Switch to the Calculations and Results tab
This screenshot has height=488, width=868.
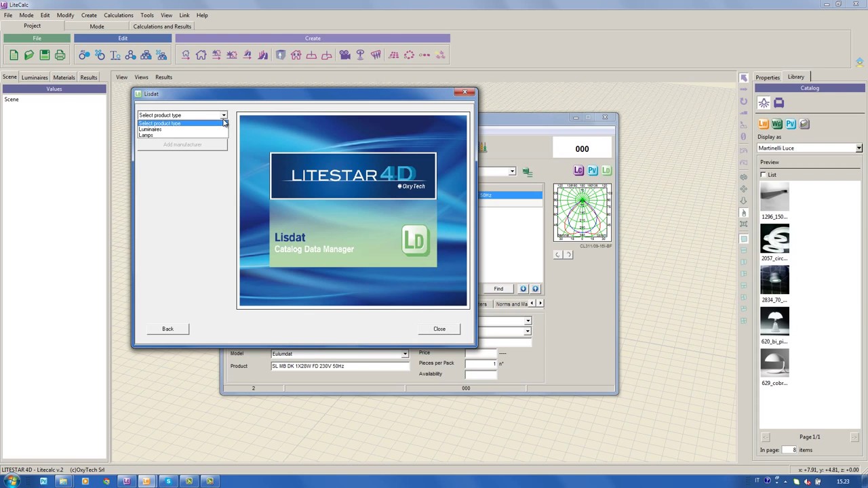tap(162, 26)
